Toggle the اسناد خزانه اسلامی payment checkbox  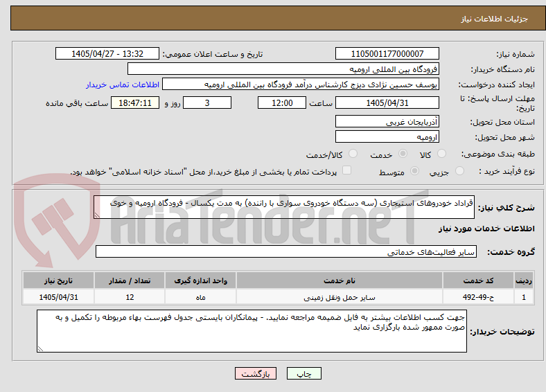347,170
